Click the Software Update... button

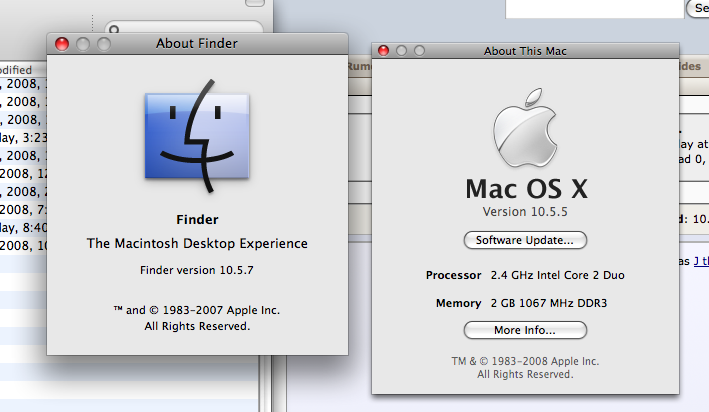[525, 240]
